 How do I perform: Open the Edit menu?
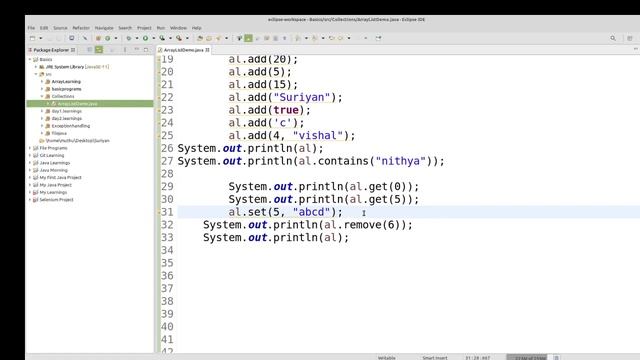(x=44, y=28)
